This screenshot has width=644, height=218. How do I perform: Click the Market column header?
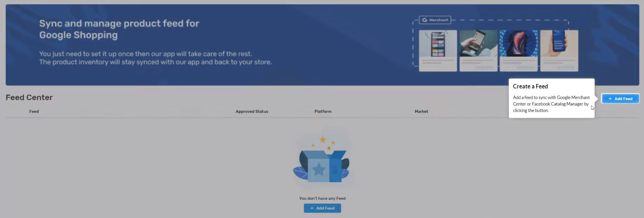[421, 111]
